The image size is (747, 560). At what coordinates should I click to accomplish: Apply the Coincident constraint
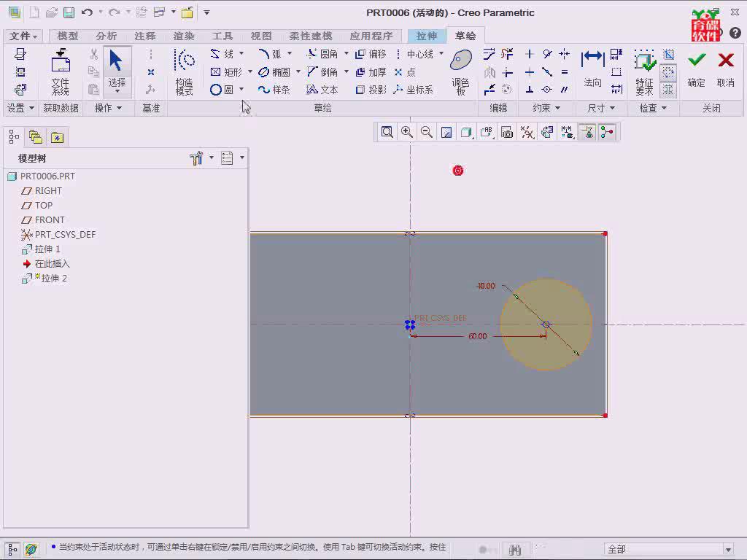click(547, 90)
